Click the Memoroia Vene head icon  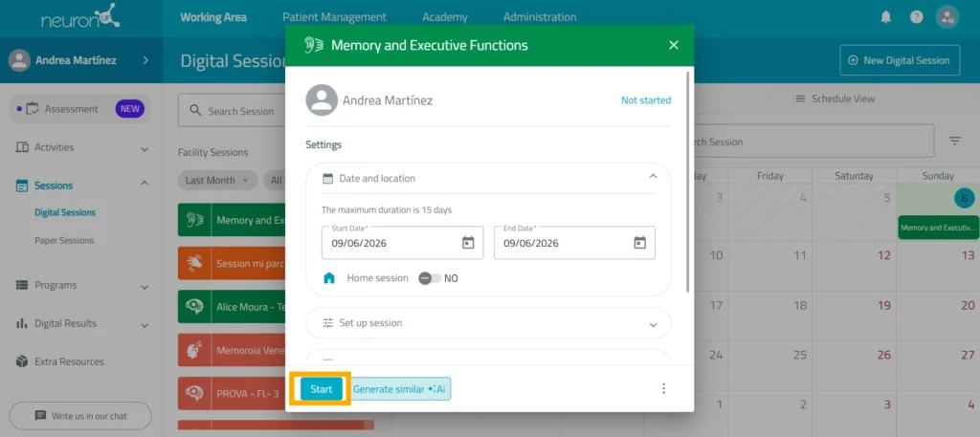click(194, 350)
